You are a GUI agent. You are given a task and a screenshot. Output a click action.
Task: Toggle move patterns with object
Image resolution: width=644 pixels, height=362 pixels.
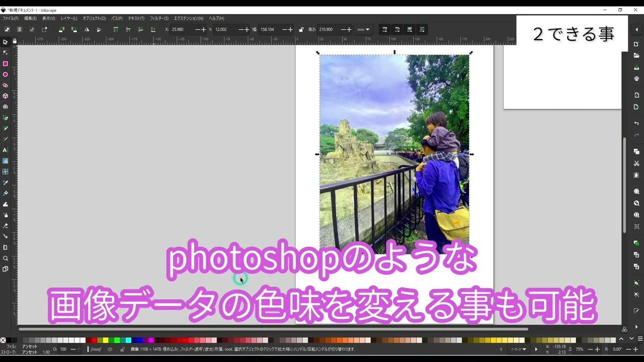tap(422, 30)
